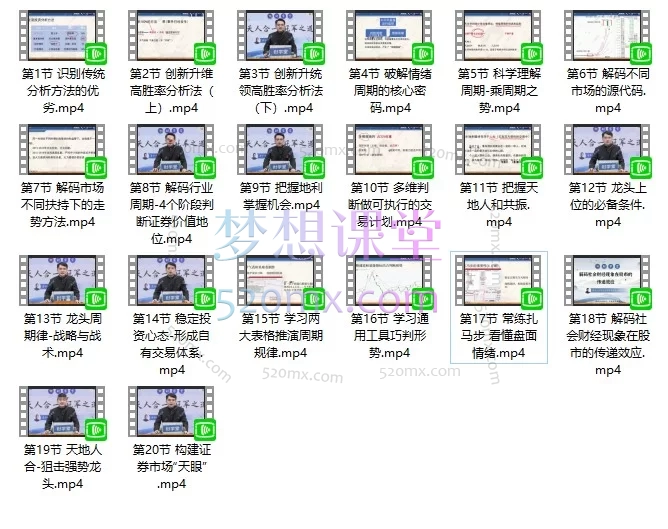Select video icon for 第11节 把握天地人和共振
Image resolution: width=668 pixels, height=529 pixels.
point(498,150)
